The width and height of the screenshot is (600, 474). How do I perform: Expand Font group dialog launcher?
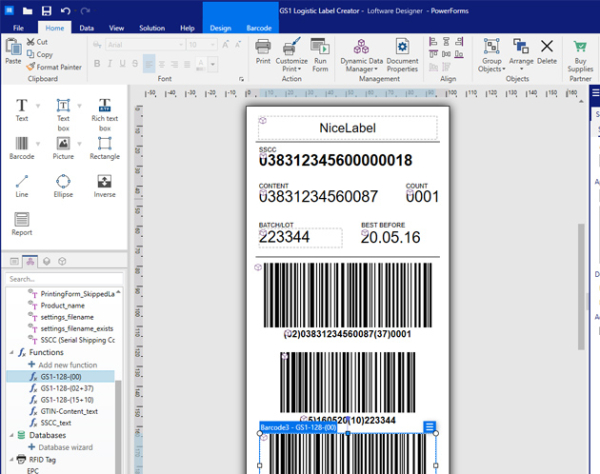tap(241, 79)
